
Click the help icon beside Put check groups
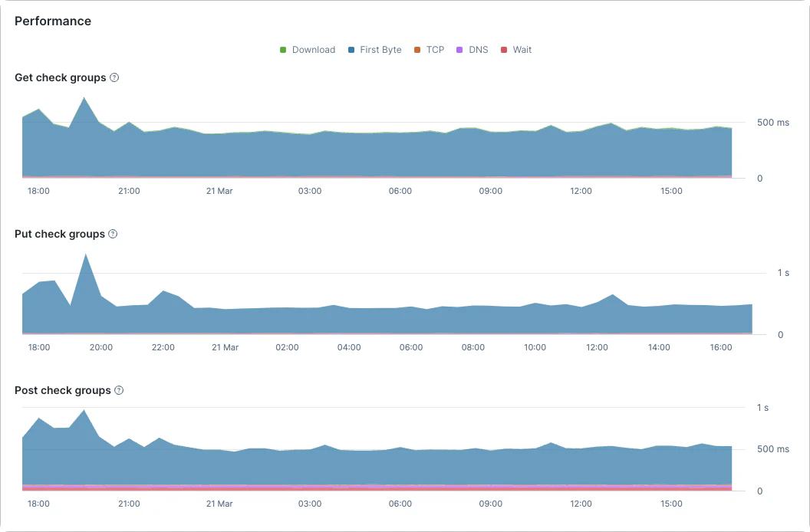click(113, 234)
